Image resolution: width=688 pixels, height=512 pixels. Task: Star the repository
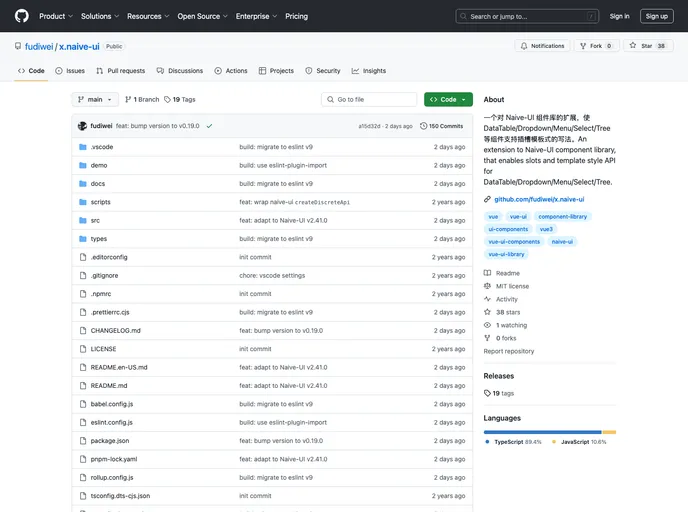point(648,46)
